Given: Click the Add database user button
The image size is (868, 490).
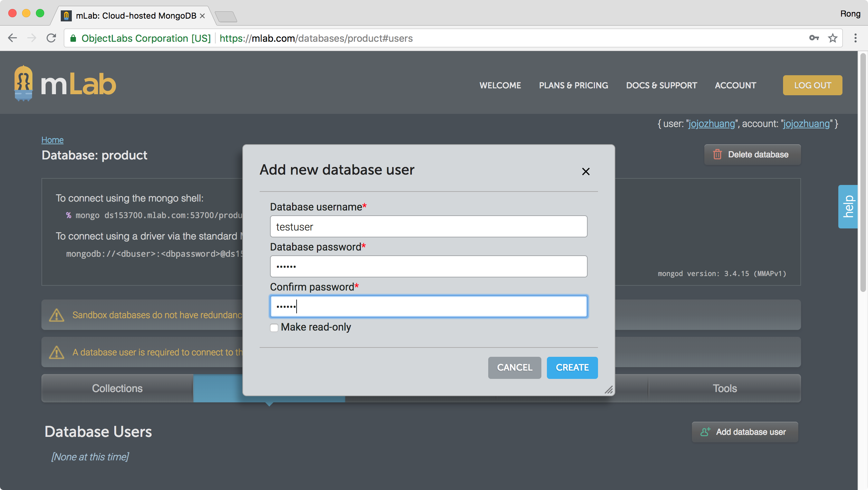Looking at the screenshot, I should tap(745, 432).
